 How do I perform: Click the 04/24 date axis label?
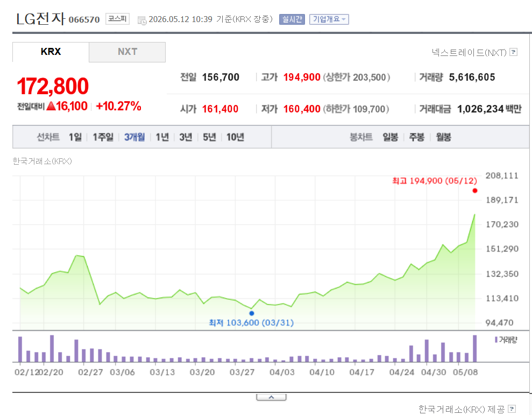coord(402,372)
